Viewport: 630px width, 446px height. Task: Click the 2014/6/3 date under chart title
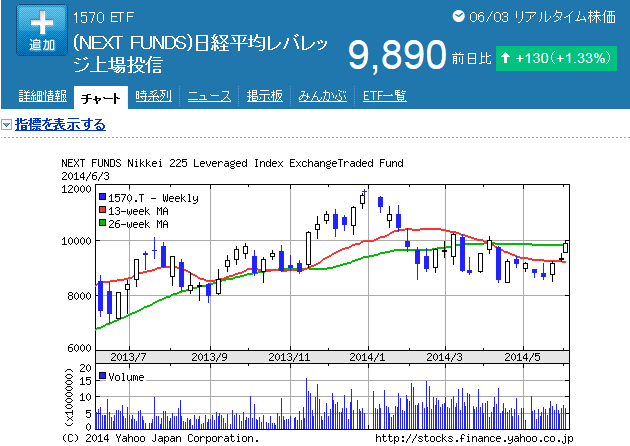(x=85, y=176)
